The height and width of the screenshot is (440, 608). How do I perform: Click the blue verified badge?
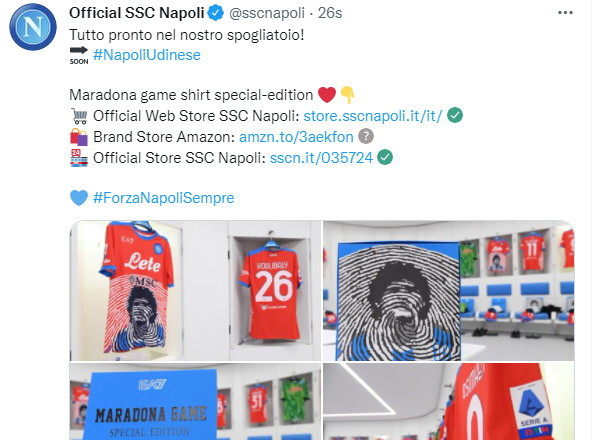click(x=216, y=13)
